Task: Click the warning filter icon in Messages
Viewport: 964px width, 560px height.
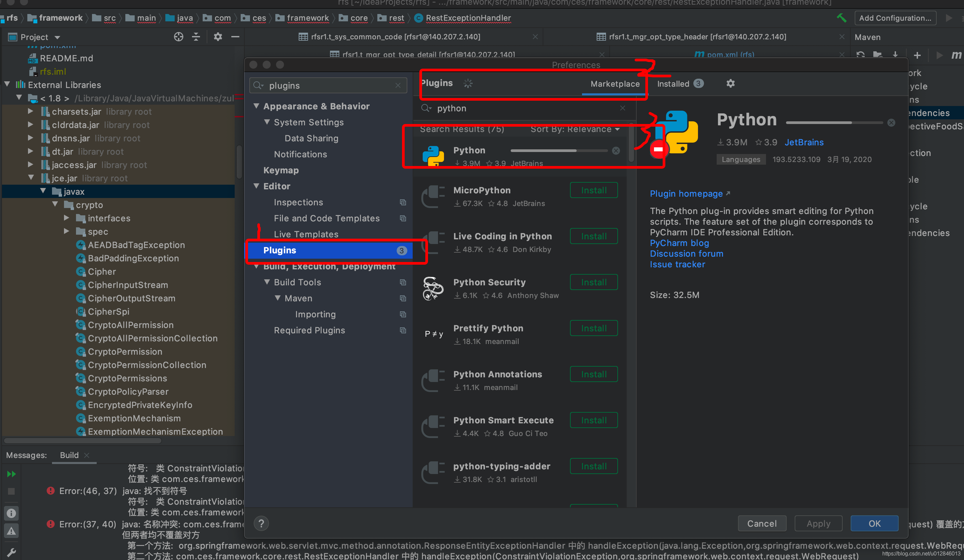Action: click(11, 531)
